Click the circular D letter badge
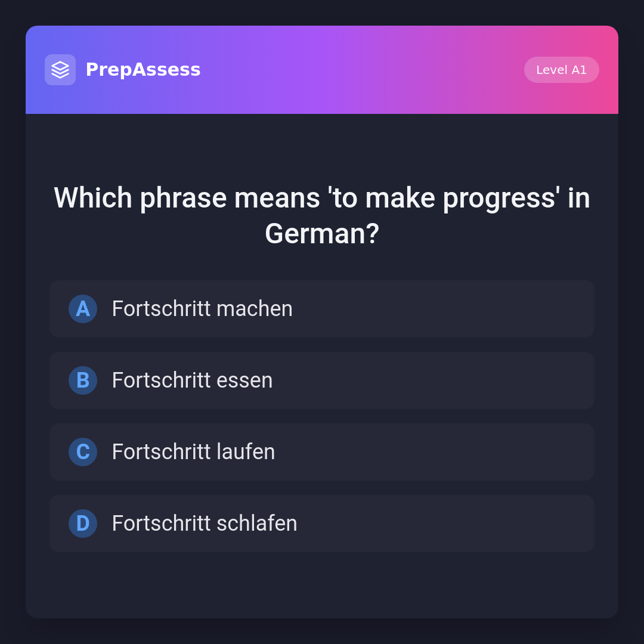The height and width of the screenshot is (644, 644). click(x=83, y=524)
